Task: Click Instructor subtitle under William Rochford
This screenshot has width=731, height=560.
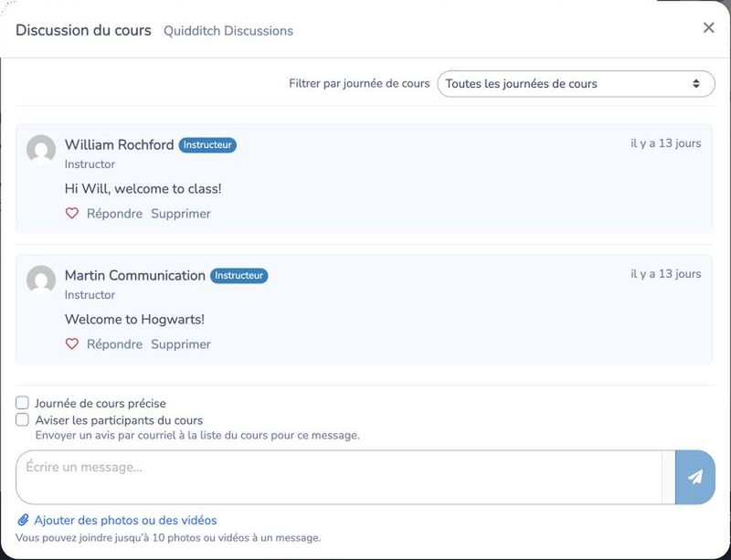Action: point(90,164)
